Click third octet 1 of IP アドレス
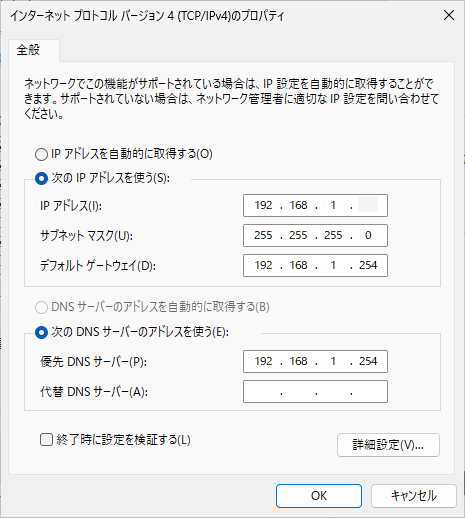 click(x=333, y=205)
